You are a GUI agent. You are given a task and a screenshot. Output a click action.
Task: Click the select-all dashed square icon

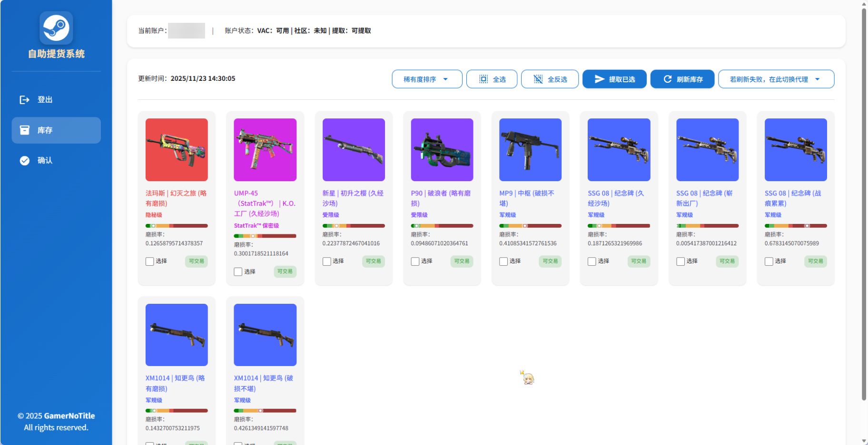click(483, 79)
